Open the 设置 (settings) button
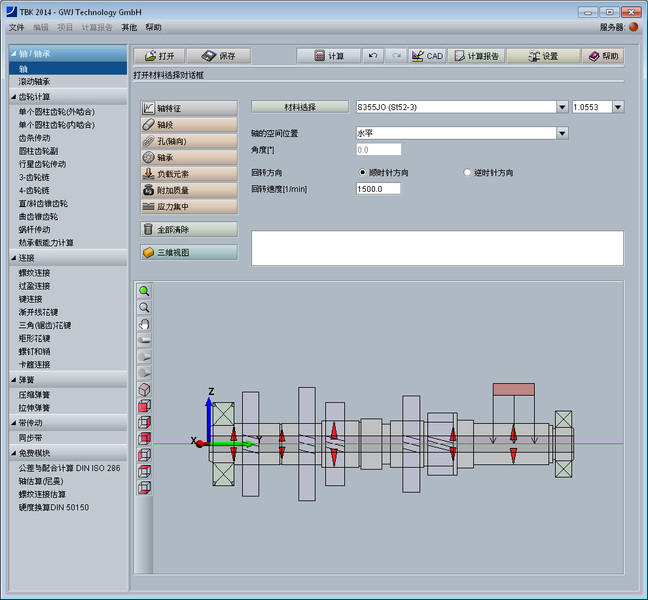Viewport: 648px width, 600px height. pyautogui.click(x=542, y=56)
